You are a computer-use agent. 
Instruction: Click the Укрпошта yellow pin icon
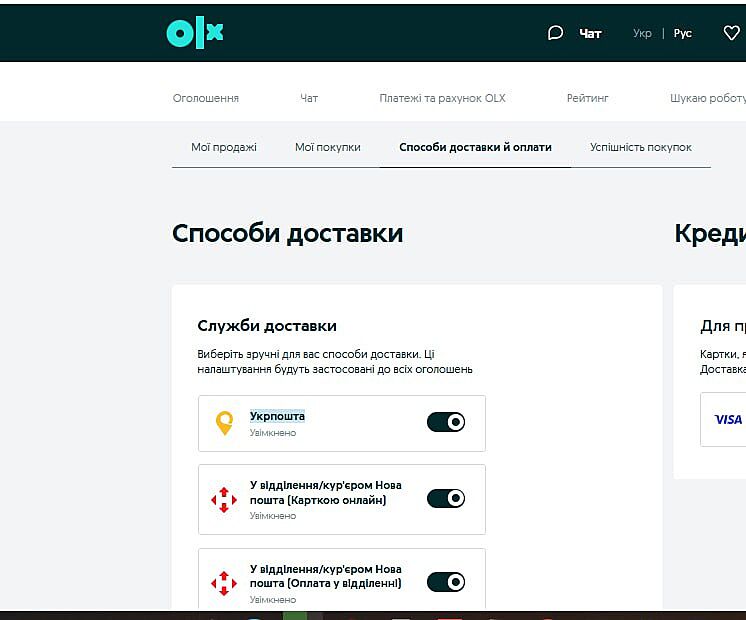pos(225,423)
